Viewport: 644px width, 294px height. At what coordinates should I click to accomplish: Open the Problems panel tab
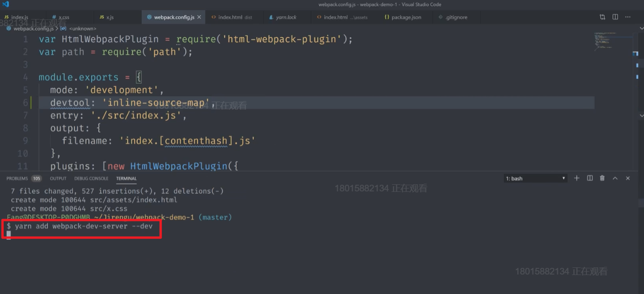pyautogui.click(x=17, y=179)
